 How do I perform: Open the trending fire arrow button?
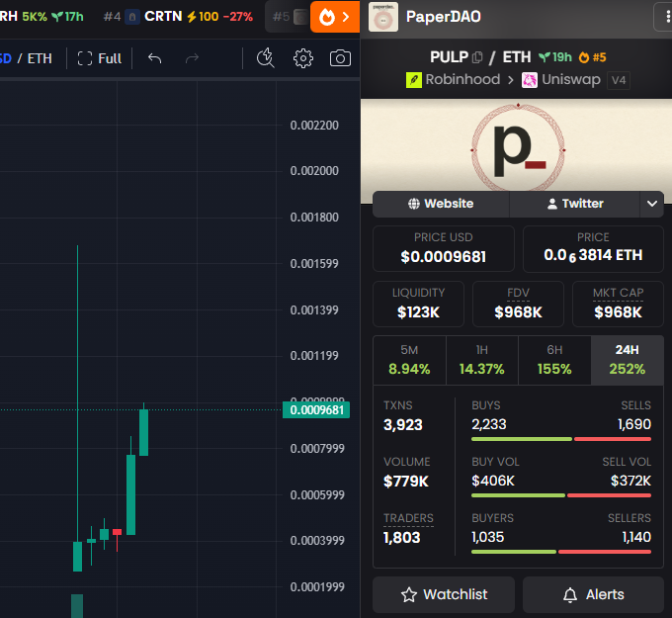335,17
